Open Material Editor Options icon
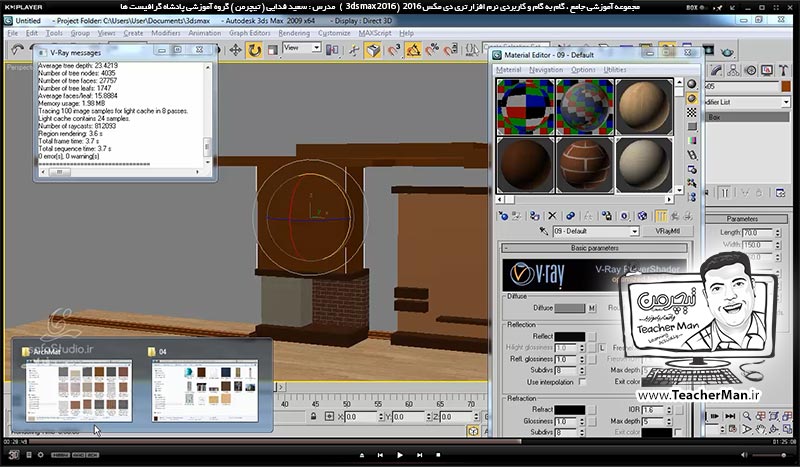800x467 pixels. click(x=691, y=169)
